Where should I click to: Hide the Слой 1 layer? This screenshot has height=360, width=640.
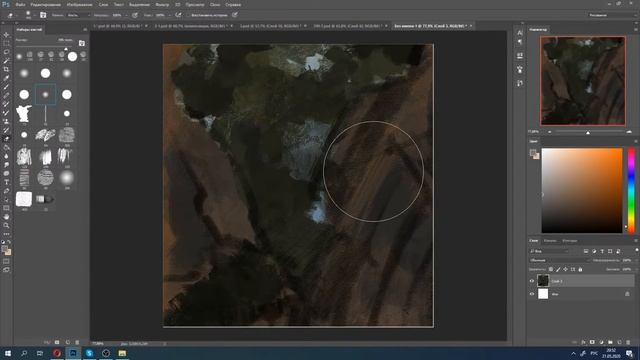click(531, 281)
